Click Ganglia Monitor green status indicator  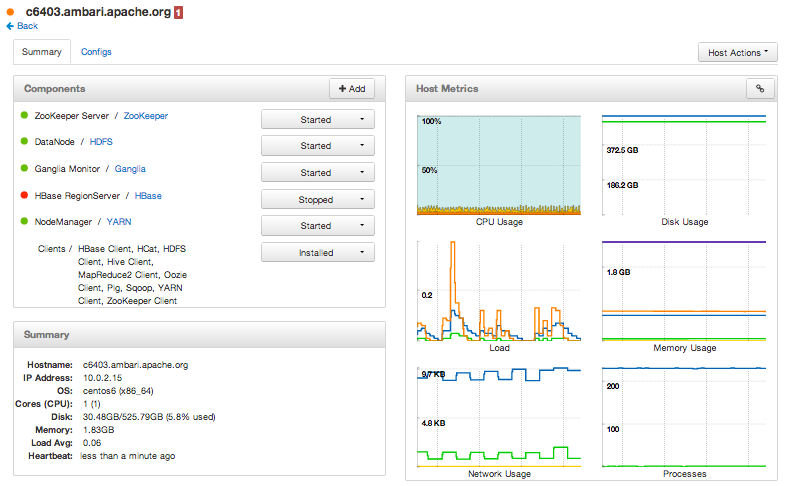pos(24,168)
